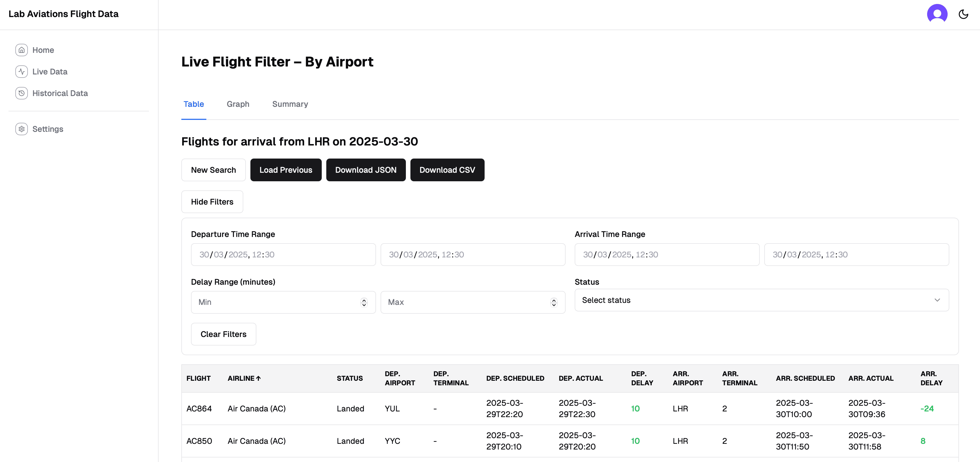Switch to the Graph tab

click(x=238, y=104)
